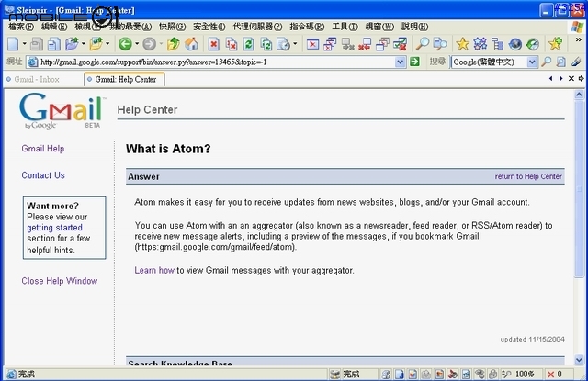The image size is (588, 381).
Task: Click the auto-refresh clock page icon
Action: tap(284, 44)
